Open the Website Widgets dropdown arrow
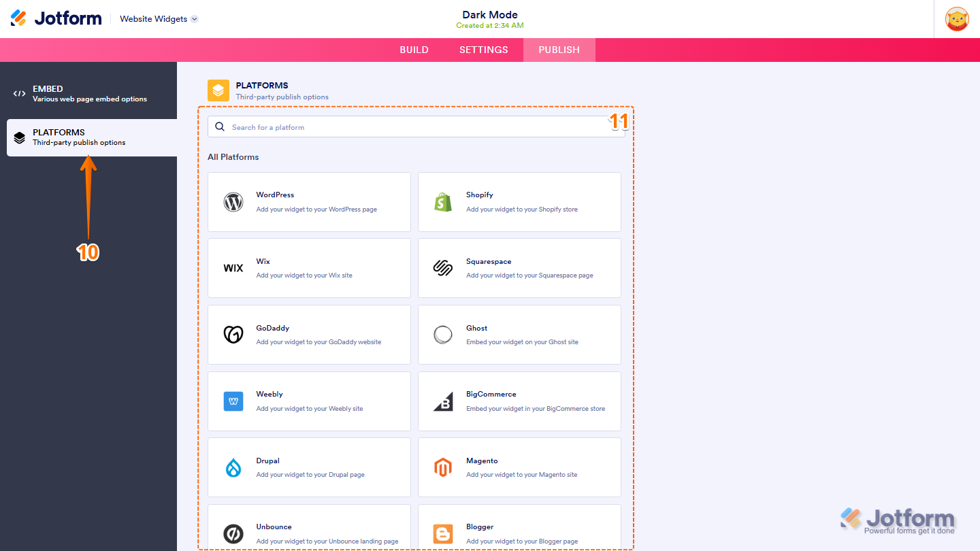This screenshot has width=980, height=551. click(195, 19)
